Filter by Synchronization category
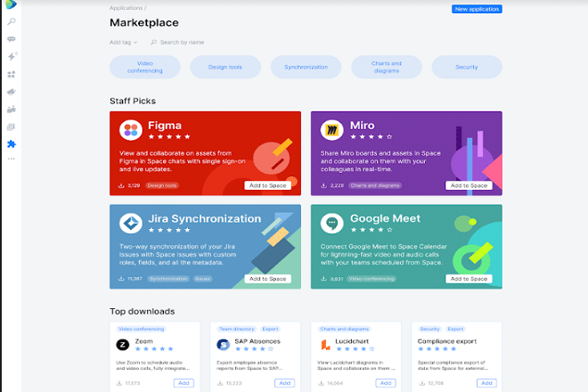Screen dimensions: 588x392 306,67
